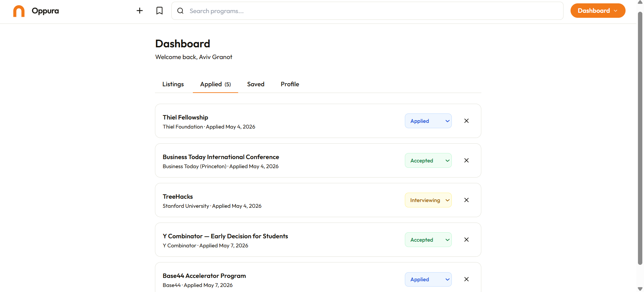Open the Interviewing status dropdown for TreeHacks

tap(428, 200)
